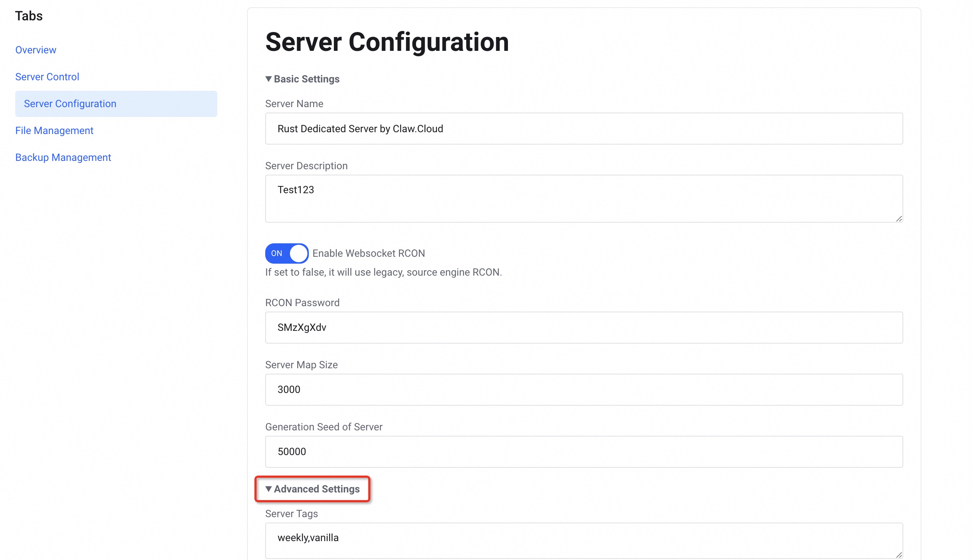Click the Enable Websocket RCON label text

click(368, 253)
